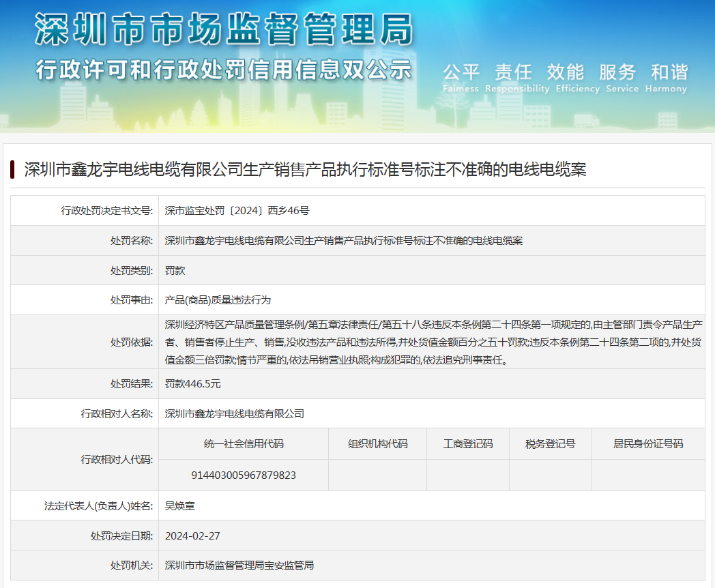Click the 产品(商品)质量违法行为 value
The image size is (715, 588).
click(x=218, y=300)
